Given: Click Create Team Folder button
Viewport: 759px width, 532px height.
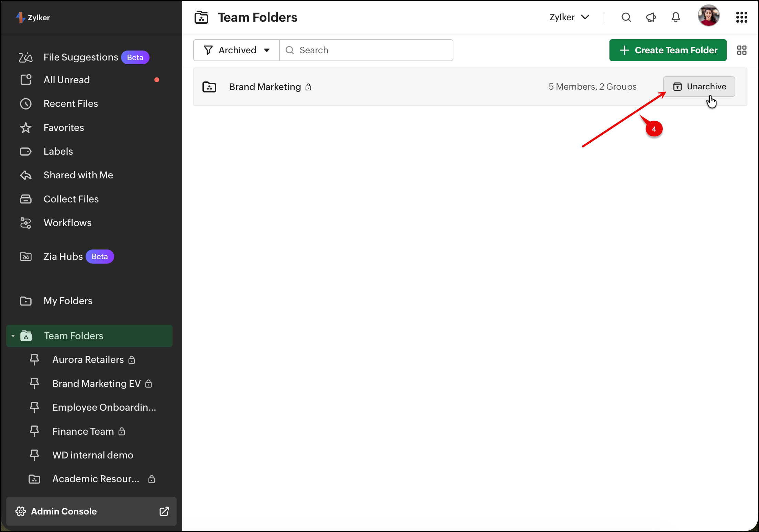Looking at the screenshot, I should [x=668, y=50].
